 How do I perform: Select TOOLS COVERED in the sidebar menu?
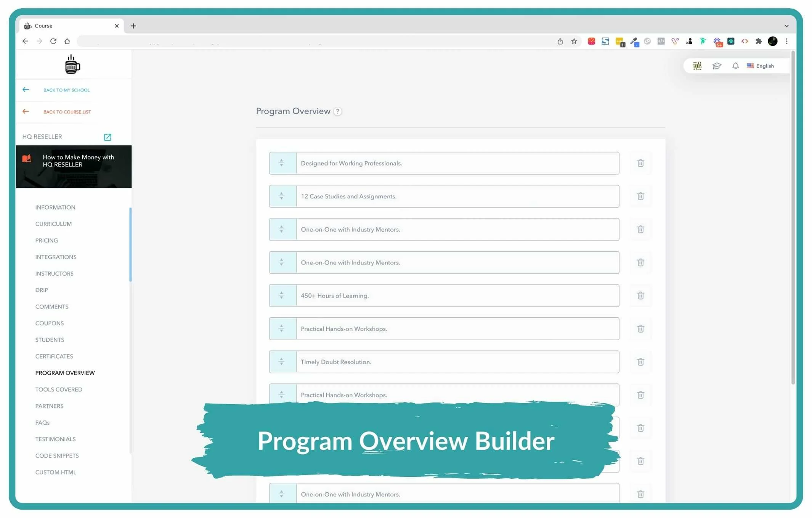59,389
